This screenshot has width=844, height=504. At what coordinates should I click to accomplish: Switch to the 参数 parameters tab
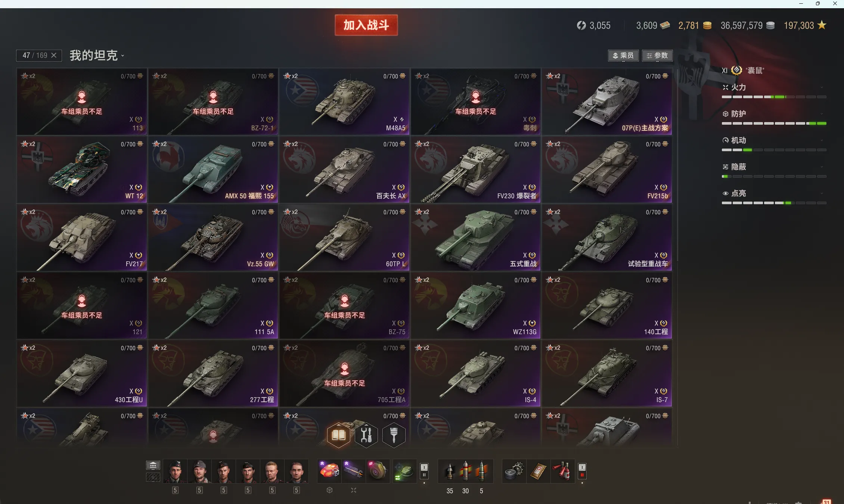(x=657, y=56)
